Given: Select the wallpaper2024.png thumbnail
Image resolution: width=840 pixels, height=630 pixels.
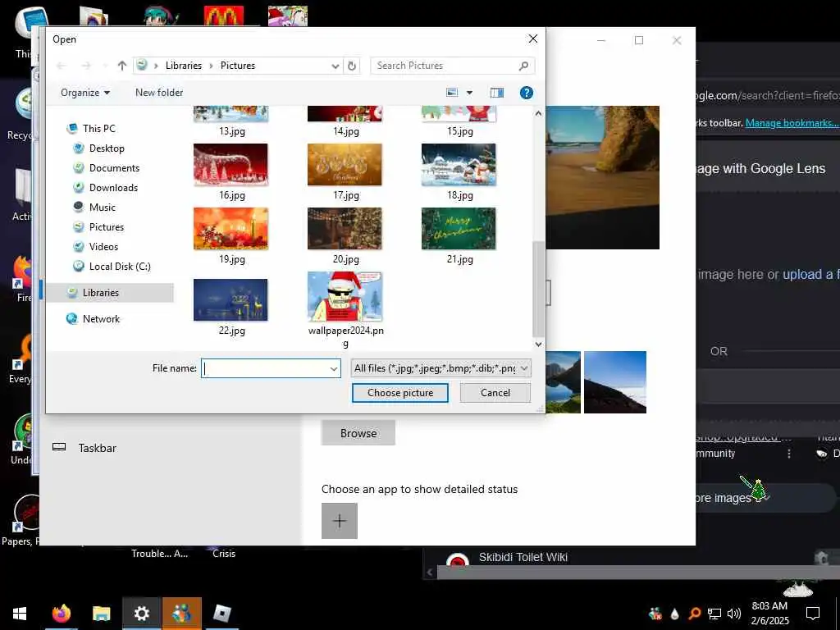Looking at the screenshot, I should click(x=345, y=296).
